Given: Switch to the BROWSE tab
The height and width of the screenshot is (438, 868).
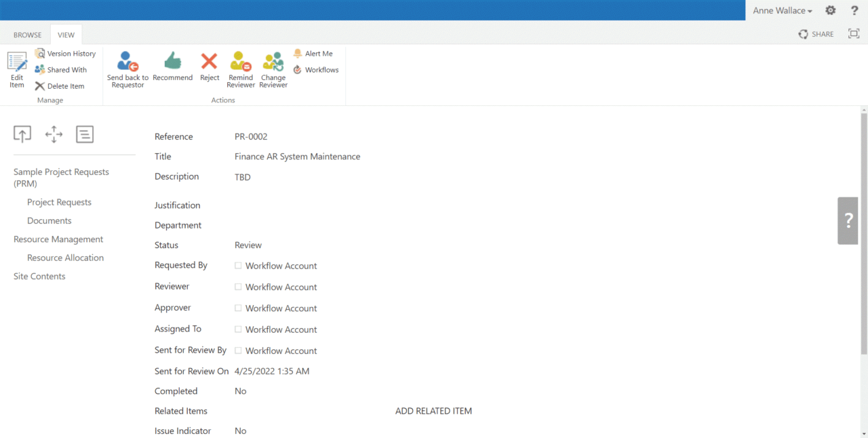Looking at the screenshot, I should click(27, 34).
